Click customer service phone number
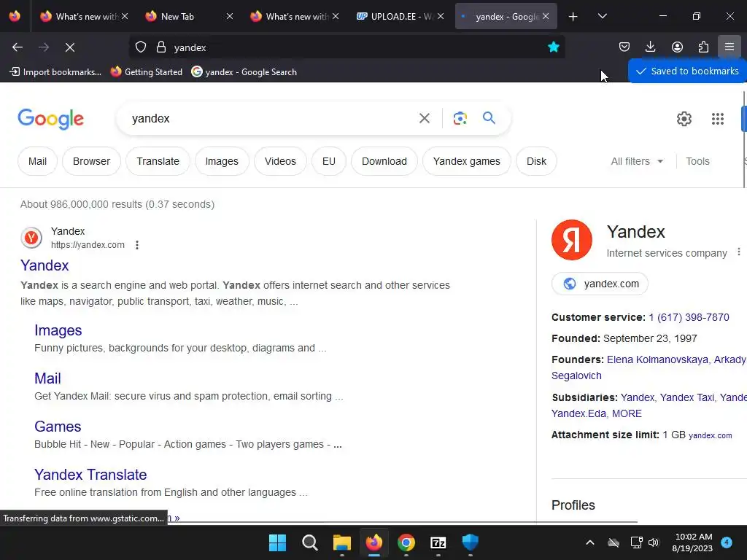The image size is (747, 560). (689, 317)
